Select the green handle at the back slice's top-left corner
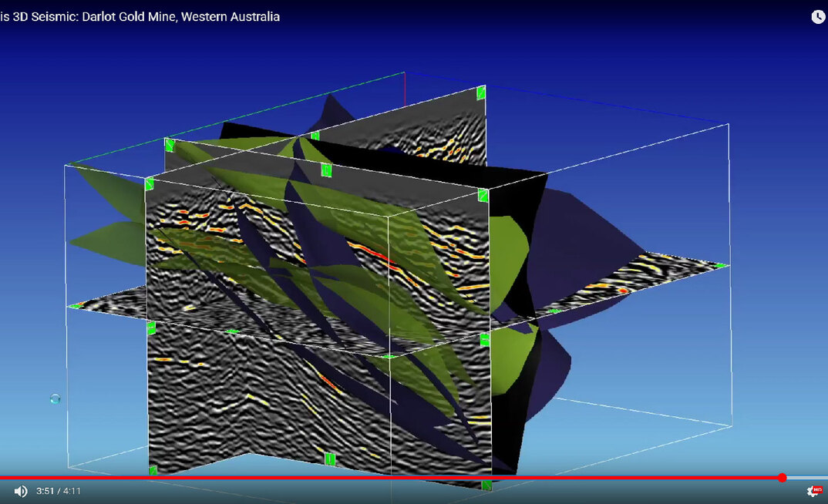 click(169, 145)
